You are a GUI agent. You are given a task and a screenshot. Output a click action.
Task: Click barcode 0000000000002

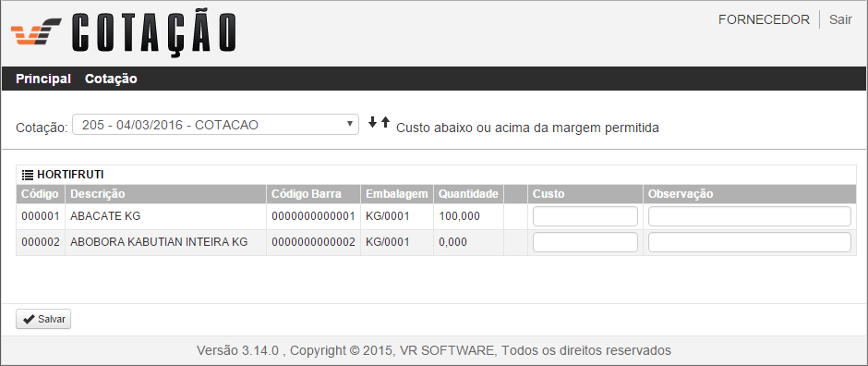[x=313, y=242]
